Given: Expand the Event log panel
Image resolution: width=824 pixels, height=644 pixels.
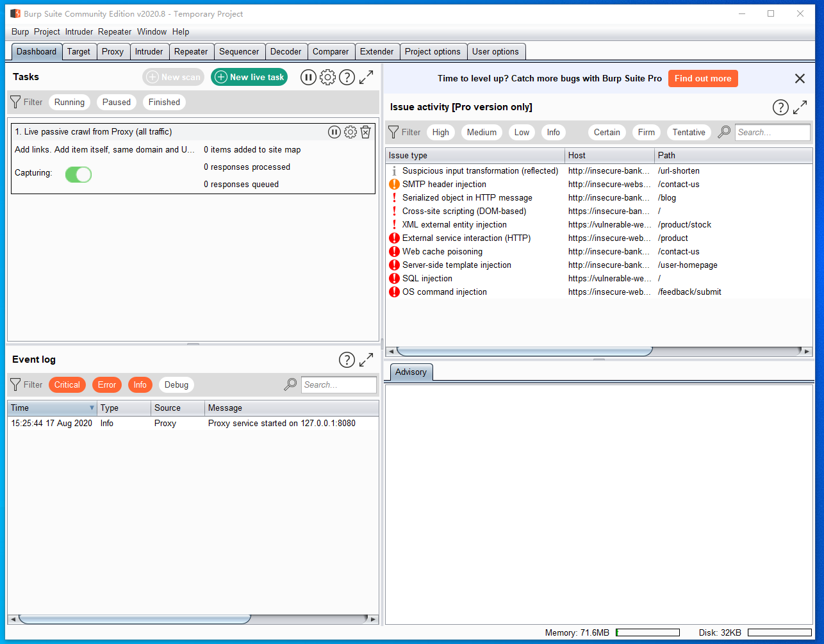Looking at the screenshot, I should click(x=366, y=360).
